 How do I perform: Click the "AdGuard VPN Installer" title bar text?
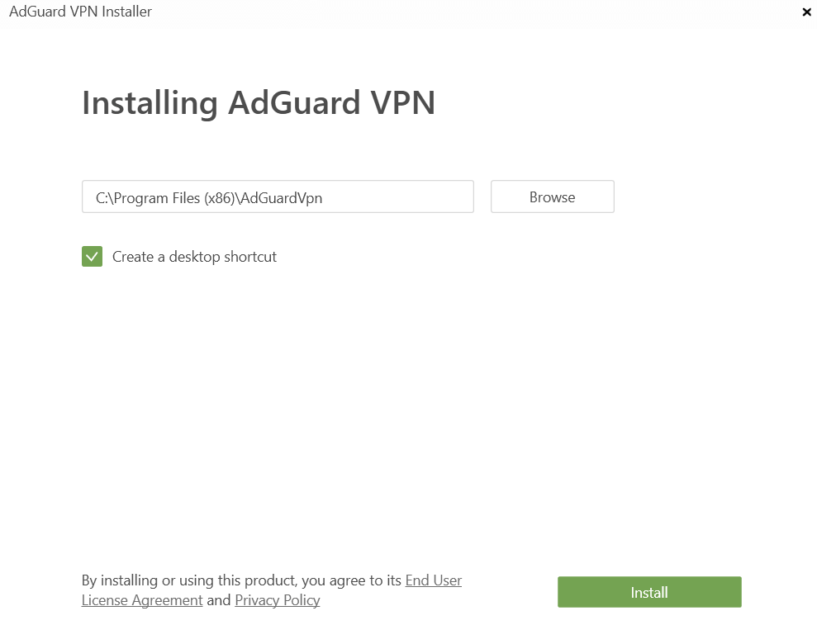click(x=80, y=12)
